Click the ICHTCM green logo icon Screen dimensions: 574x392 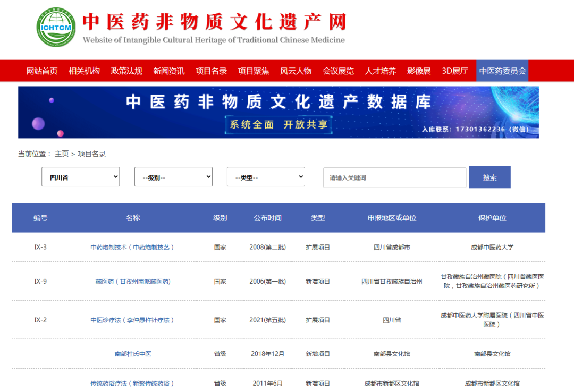point(56,27)
